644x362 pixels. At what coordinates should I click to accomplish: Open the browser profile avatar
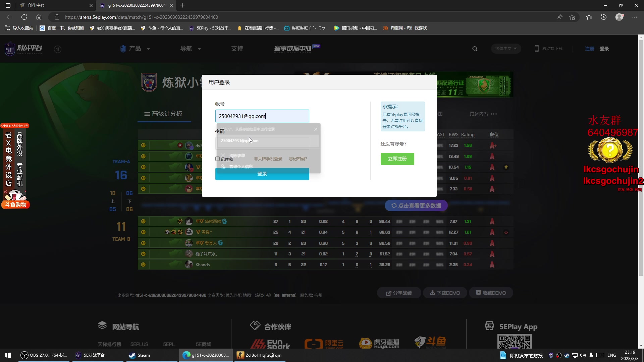click(x=620, y=17)
